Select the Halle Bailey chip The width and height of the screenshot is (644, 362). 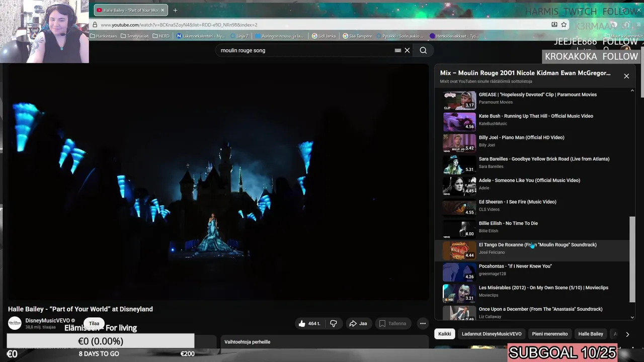(591, 334)
